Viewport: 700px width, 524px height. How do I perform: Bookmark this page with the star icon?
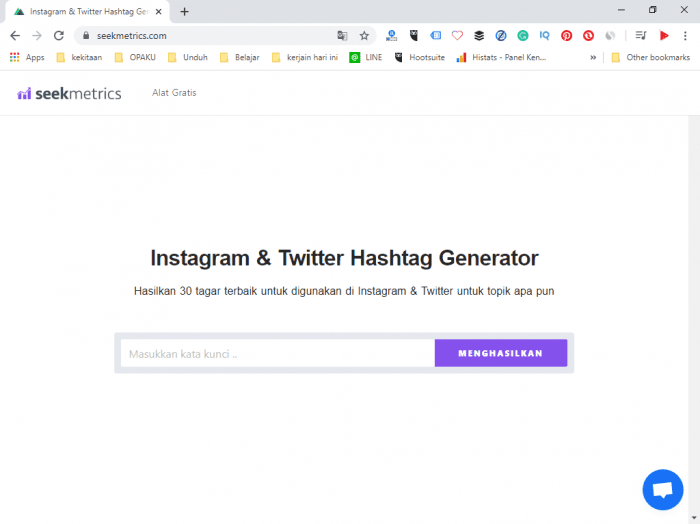(364, 36)
